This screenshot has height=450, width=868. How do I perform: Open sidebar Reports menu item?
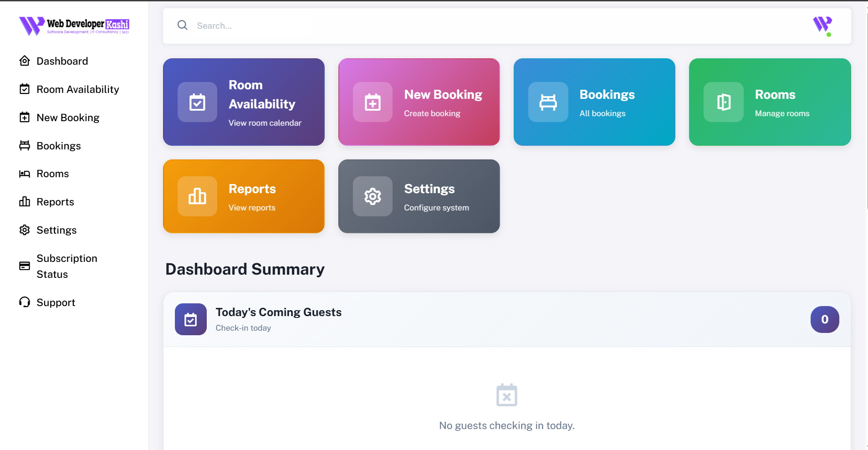[55, 202]
